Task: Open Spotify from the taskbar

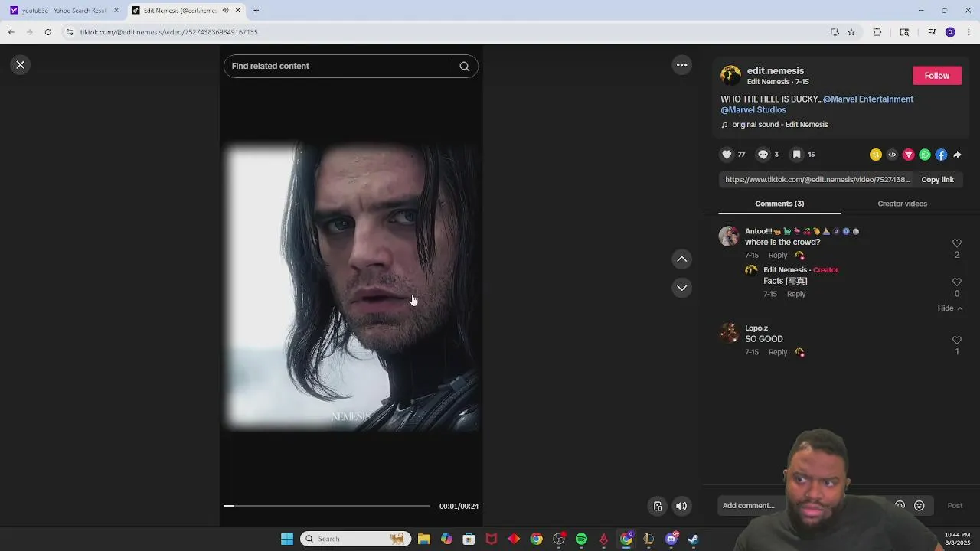Action: click(x=581, y=540)
